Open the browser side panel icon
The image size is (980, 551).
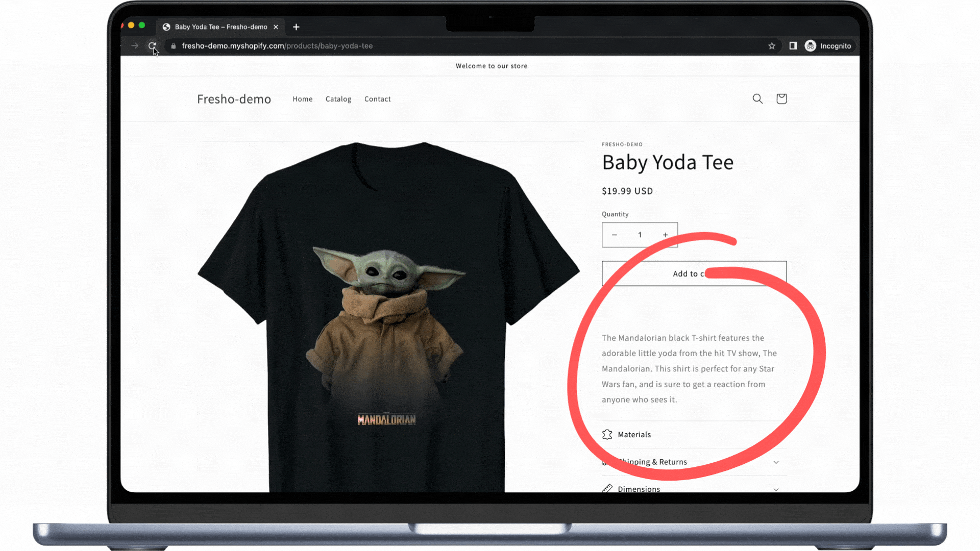point(793,46)
